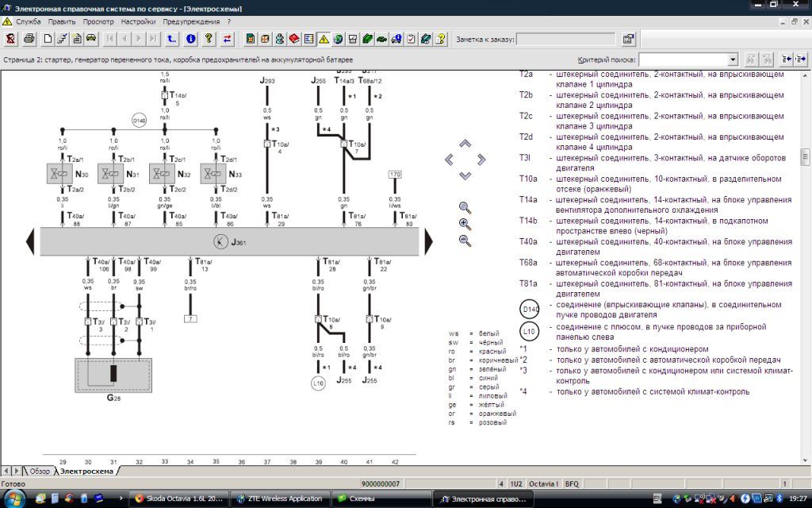
Task: Follow the reference box 7 in the diagram
Action: coord(190,319)
